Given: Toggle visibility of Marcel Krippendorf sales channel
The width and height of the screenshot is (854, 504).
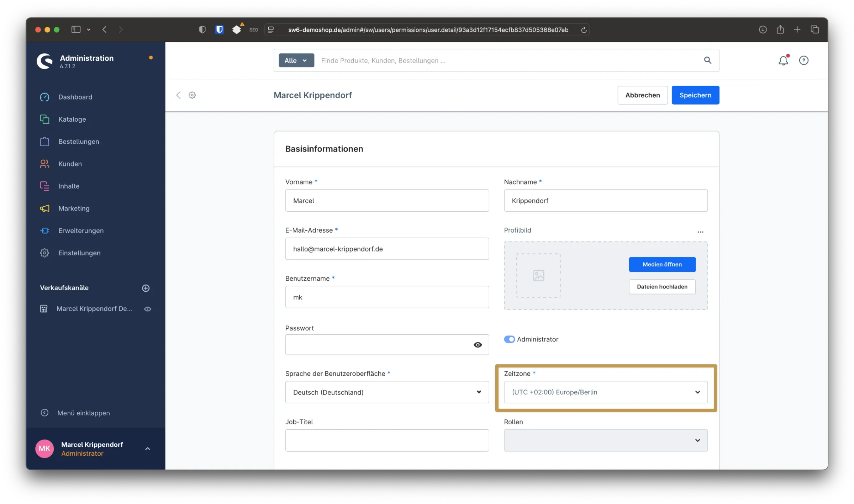Looking at the screenshot, I should (x=148, y=309).
